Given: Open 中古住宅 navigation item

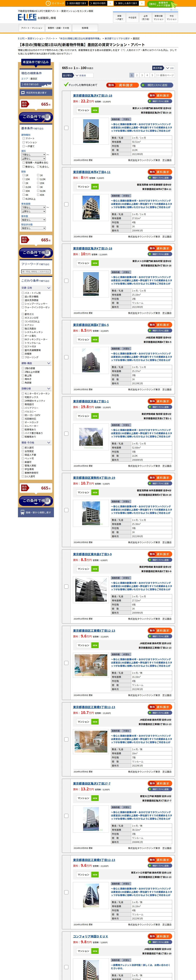Looking at the screenshot, I should point(132,17).
